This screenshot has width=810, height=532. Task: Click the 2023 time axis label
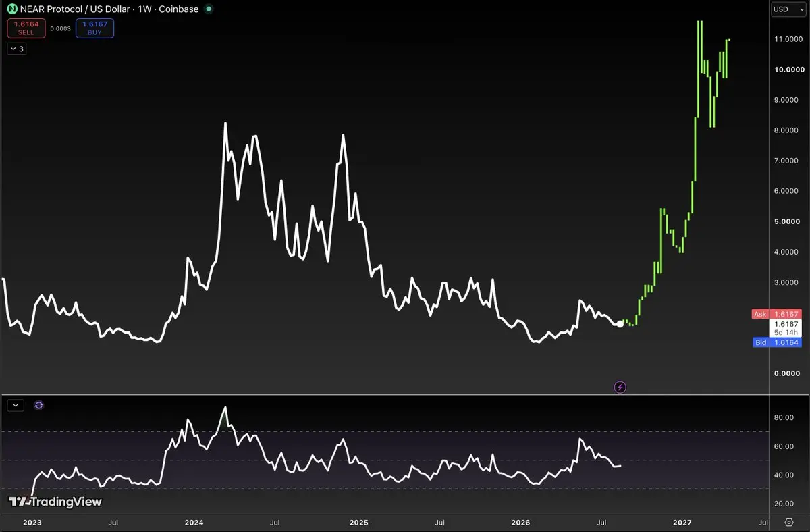pos(32,523)
